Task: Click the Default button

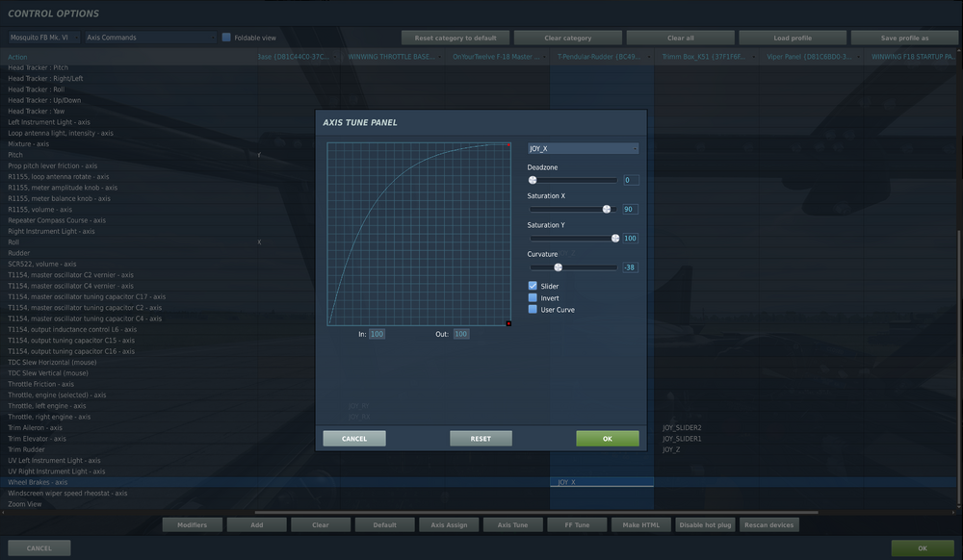Action: [384, 525]
